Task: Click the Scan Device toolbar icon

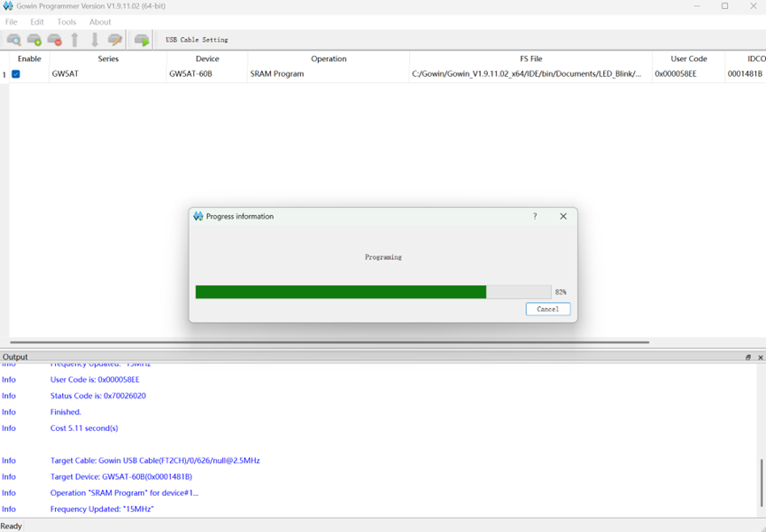Action: (x=13, y=40)
